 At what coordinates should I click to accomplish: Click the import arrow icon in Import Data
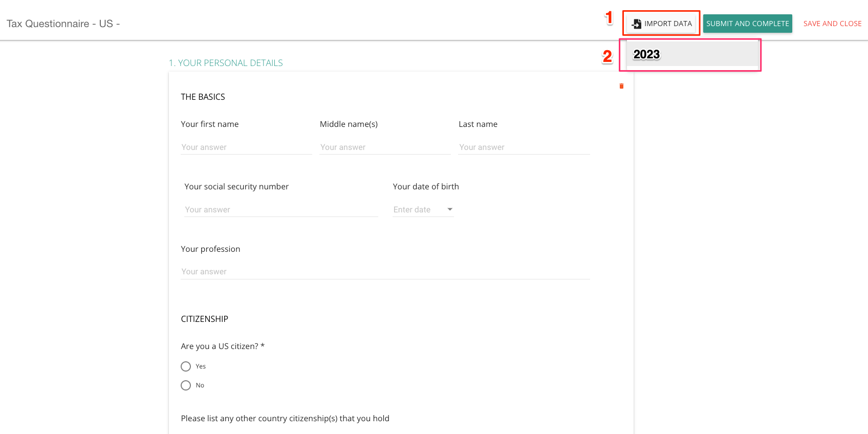tap(637, 24)
